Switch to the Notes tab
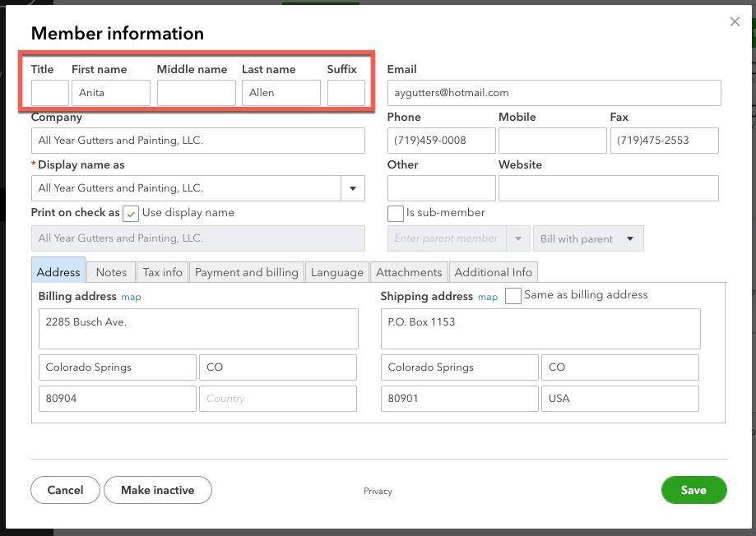 [x=111, y=272]
